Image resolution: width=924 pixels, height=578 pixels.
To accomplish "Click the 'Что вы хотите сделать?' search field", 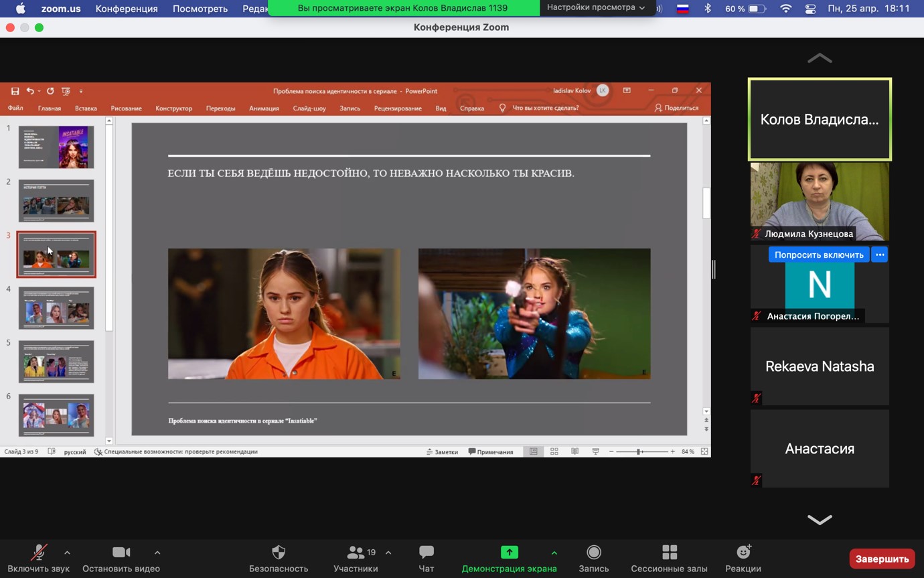I will pos(545,108).
